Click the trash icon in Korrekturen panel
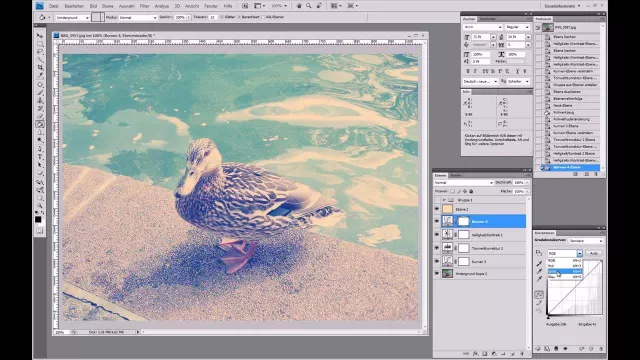 (600, 349)
